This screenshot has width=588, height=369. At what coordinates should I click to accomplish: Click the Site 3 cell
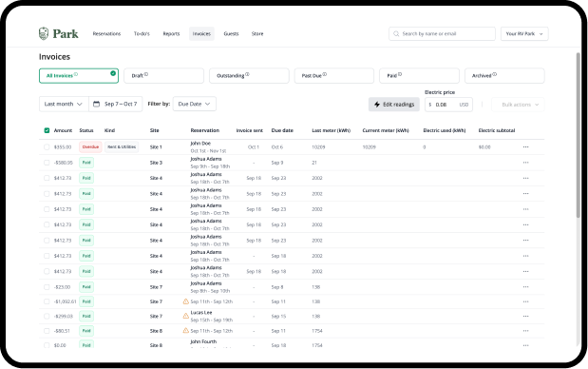[x=156, y=163]
